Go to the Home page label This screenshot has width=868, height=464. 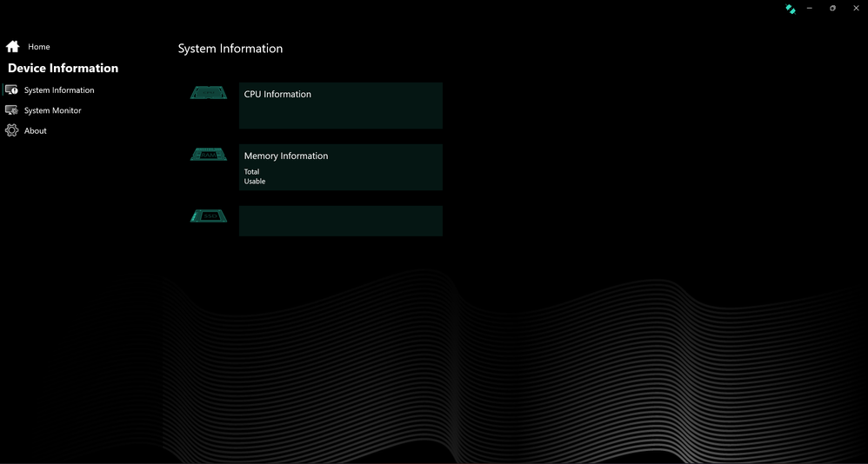[x=39, y=47]
